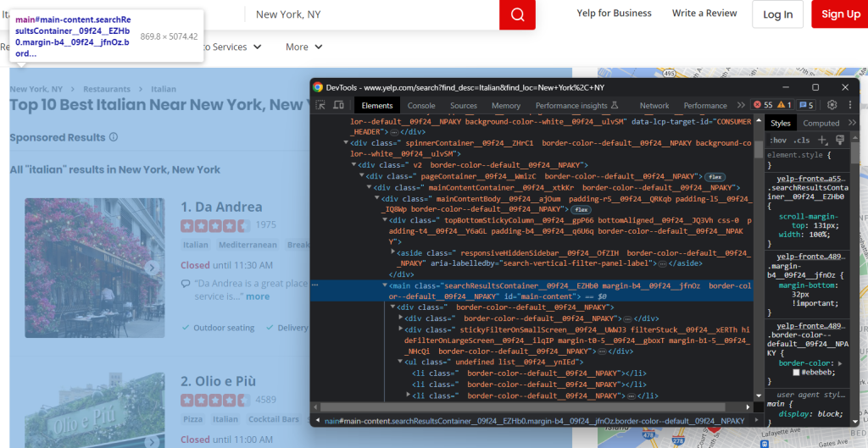Screen dimensions: 868x448
Task: Switch to the Console tab
Action: (421, 106)
